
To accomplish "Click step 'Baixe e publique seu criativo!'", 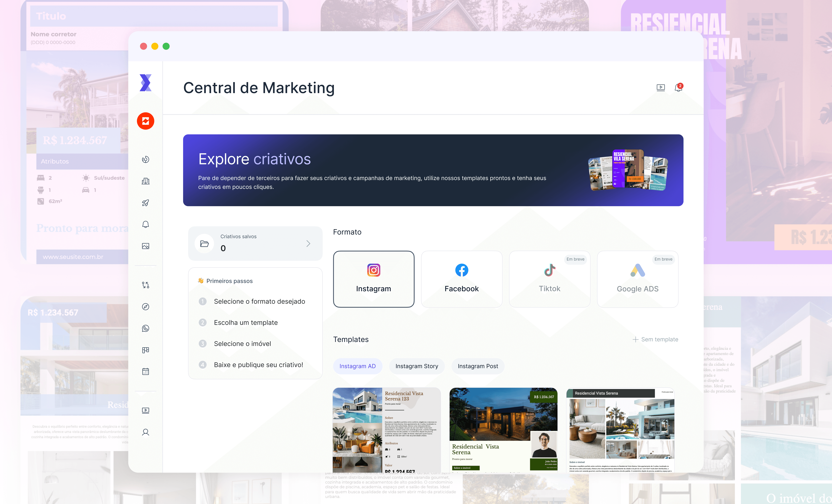I will coord(259,365).
